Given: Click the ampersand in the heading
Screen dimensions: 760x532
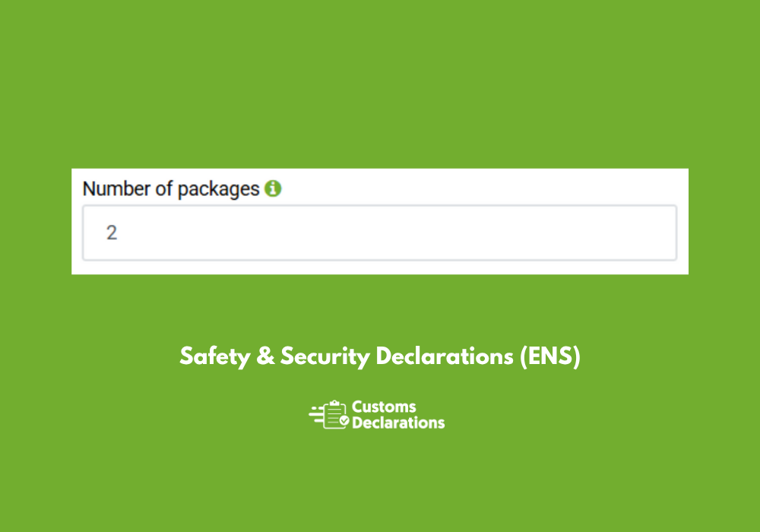Looking at the screenshot, I should [265, 356].
